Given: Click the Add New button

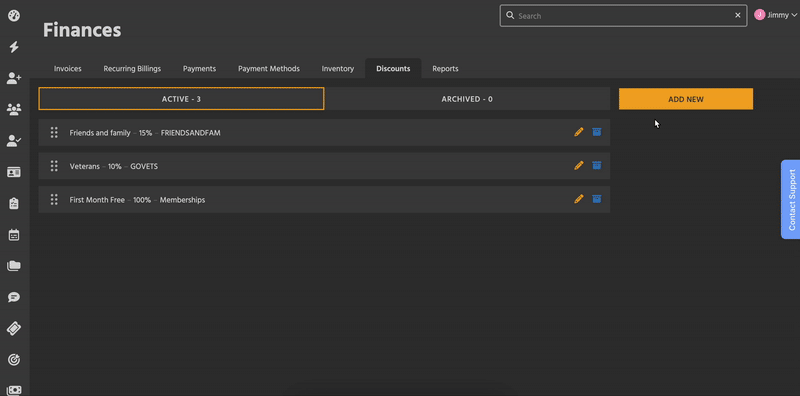Looking at the screenshot, I should tap(686, 99).
